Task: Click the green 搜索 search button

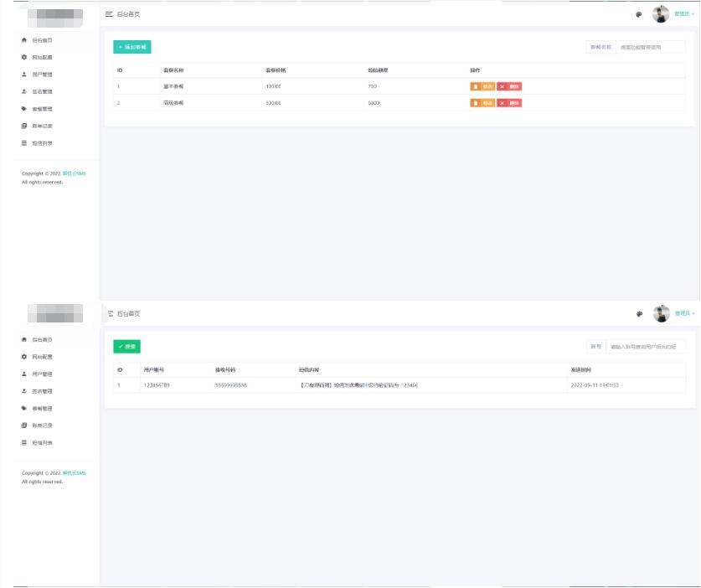Action: point(127,346)
